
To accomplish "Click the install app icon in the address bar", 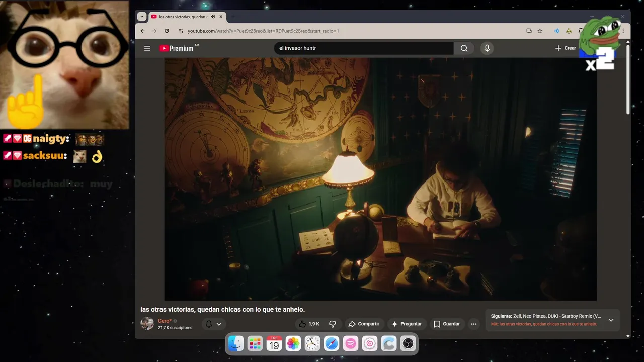I will coord(529,31).
